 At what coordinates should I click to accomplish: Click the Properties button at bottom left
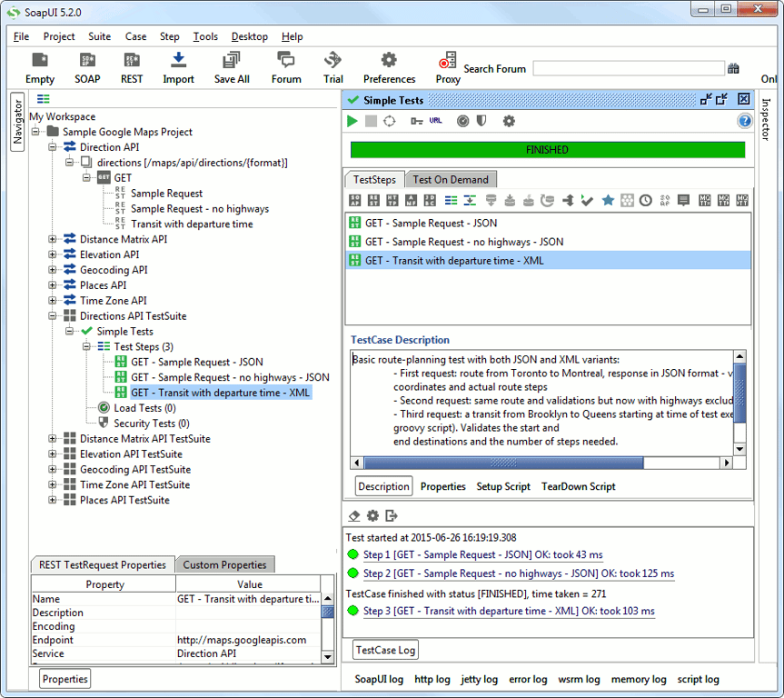[x=65, y=679]
